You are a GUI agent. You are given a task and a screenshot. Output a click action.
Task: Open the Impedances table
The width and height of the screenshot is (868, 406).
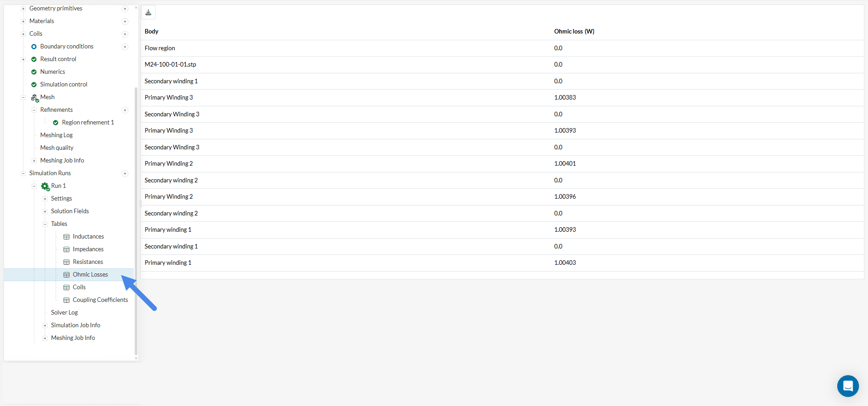(88, 249)
